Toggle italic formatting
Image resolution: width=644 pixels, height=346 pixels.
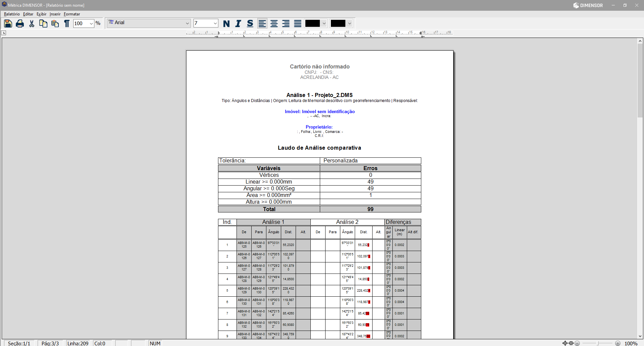click(x=238, y=23)
